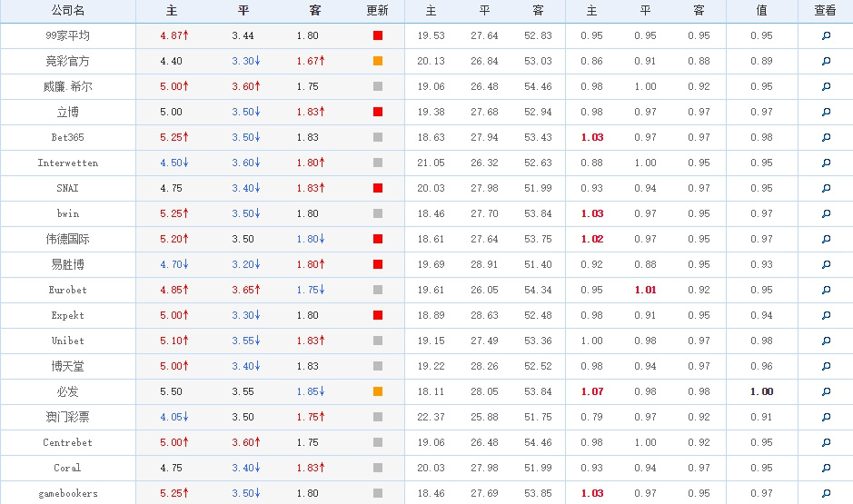Click the view magnifier for 竞彩官方
Screen dimensions: 853x504
[x=826, y=62]
